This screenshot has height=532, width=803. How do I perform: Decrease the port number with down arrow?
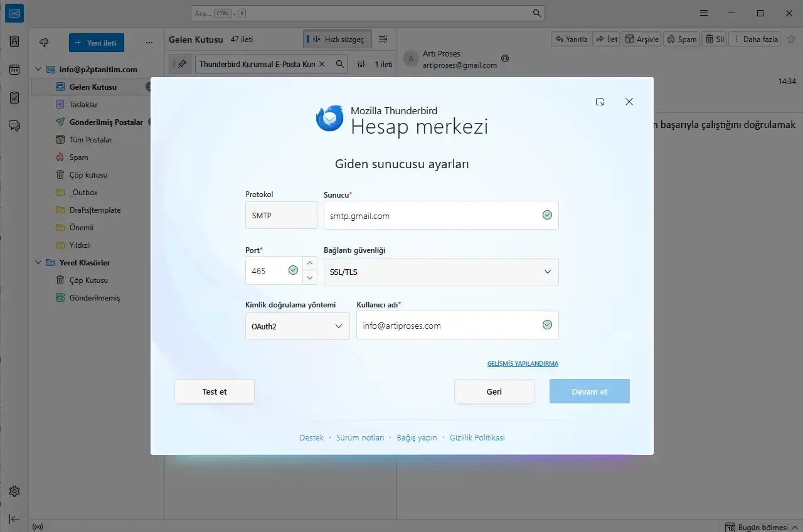[310, 278]
